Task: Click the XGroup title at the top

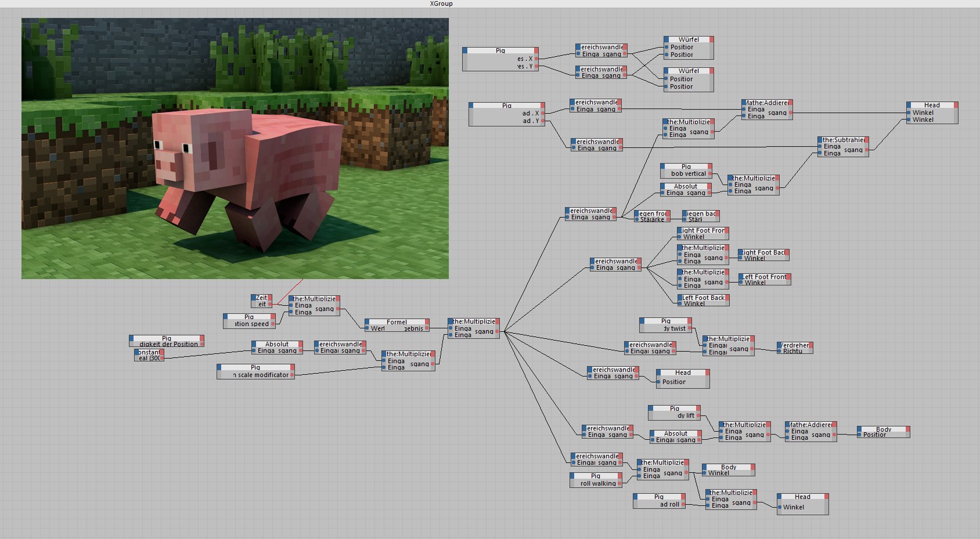Action: [x=441, y=3]
